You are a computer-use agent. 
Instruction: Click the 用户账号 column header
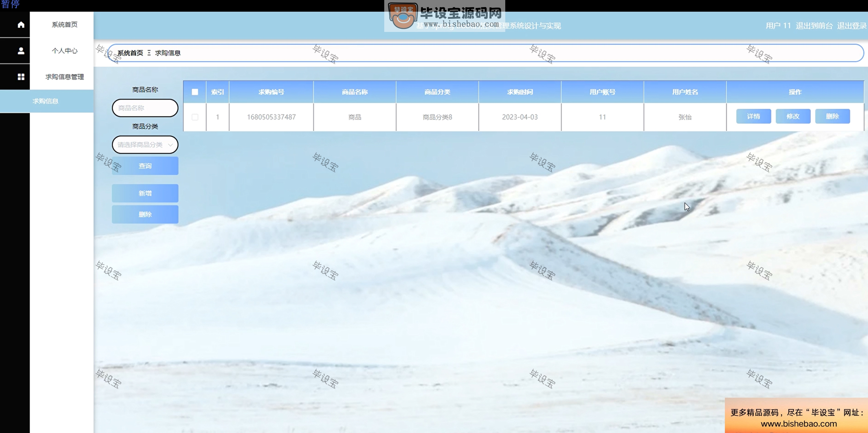pyautogui.click(x=603, y=92)
